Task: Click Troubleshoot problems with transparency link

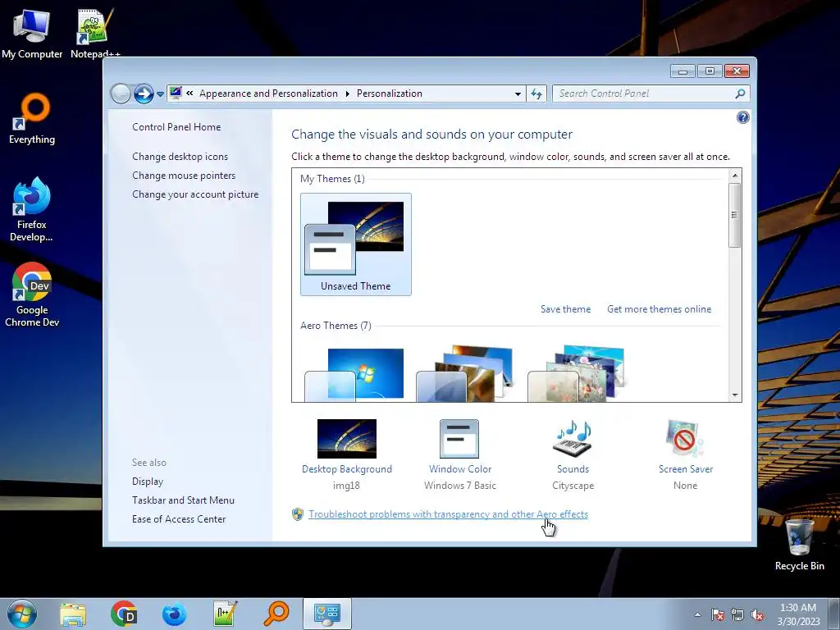Action: pos(448,514)
